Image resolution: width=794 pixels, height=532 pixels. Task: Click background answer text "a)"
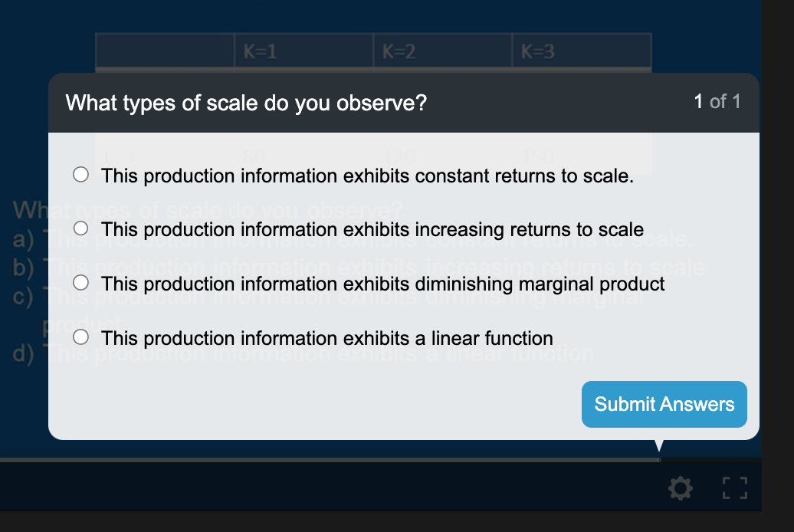coord(22,241)
